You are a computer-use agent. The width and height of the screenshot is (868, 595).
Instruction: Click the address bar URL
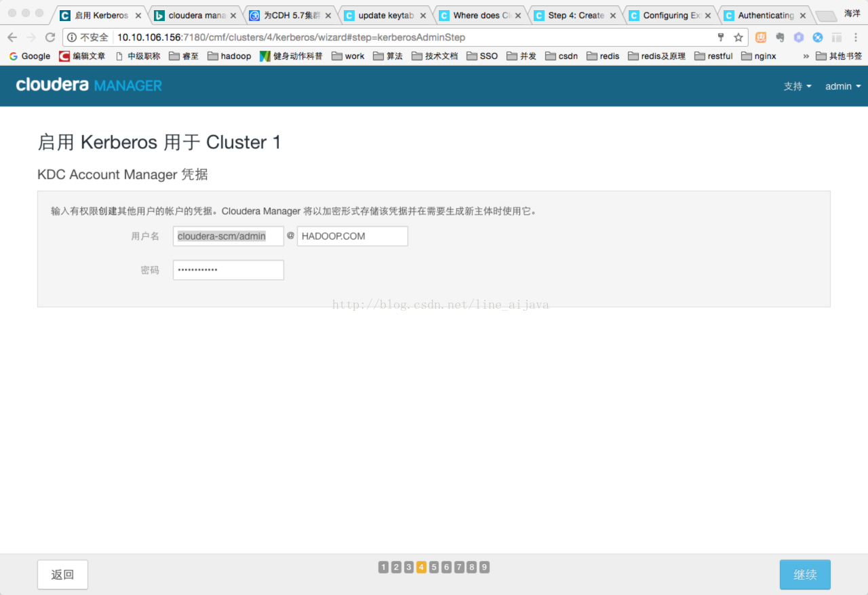[292, 37]
